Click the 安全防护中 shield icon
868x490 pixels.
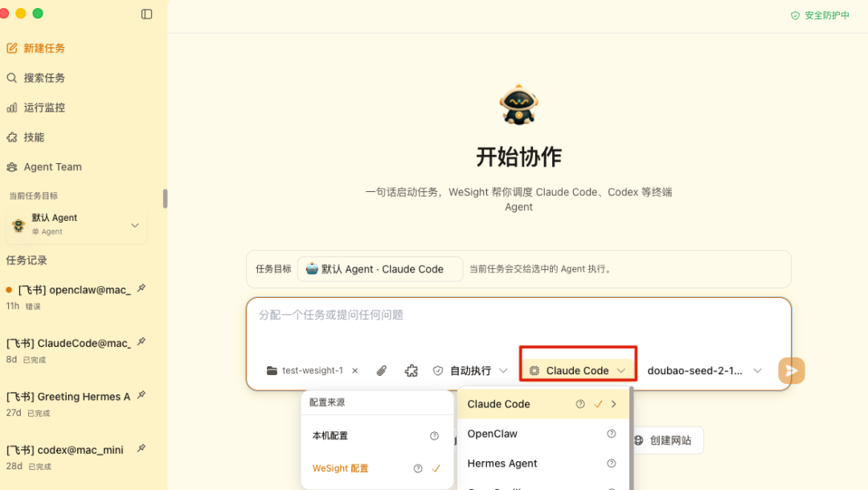[x=796, y=15]
